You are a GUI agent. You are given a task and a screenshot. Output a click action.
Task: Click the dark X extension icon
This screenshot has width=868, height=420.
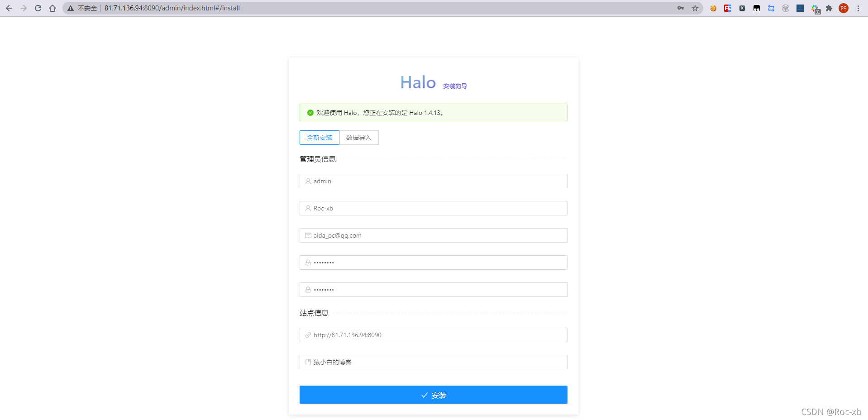click(x=742, y=8)
